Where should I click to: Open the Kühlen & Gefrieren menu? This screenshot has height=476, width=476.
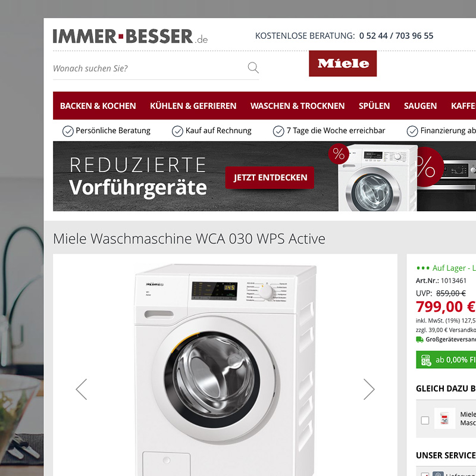click(x=193, y=106)
